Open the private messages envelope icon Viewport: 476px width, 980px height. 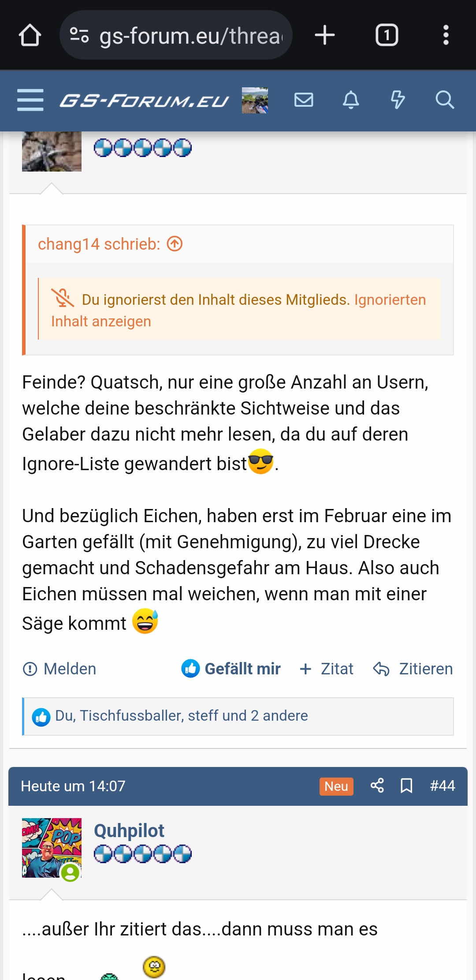(x=304, y=100)
